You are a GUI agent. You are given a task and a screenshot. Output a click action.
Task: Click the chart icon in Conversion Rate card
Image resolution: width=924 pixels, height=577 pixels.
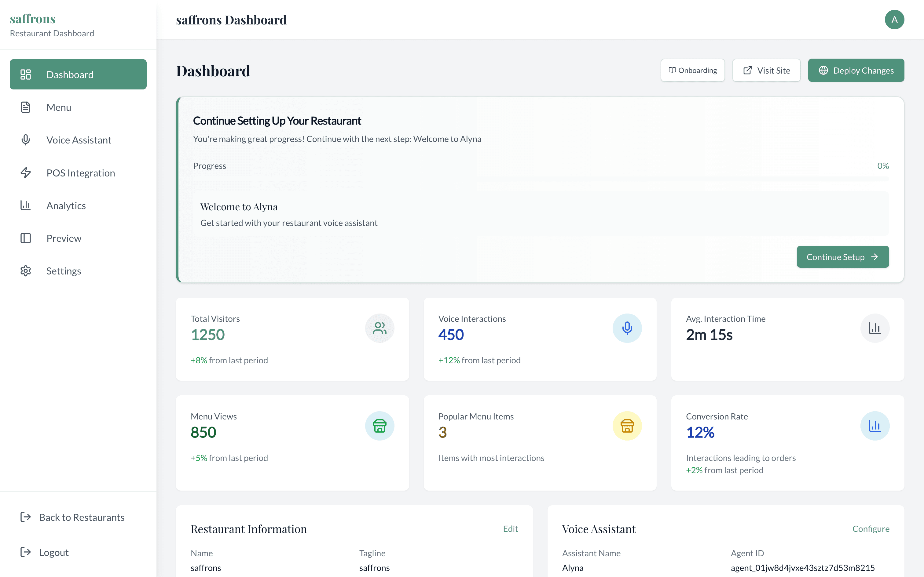coord(875,426)
